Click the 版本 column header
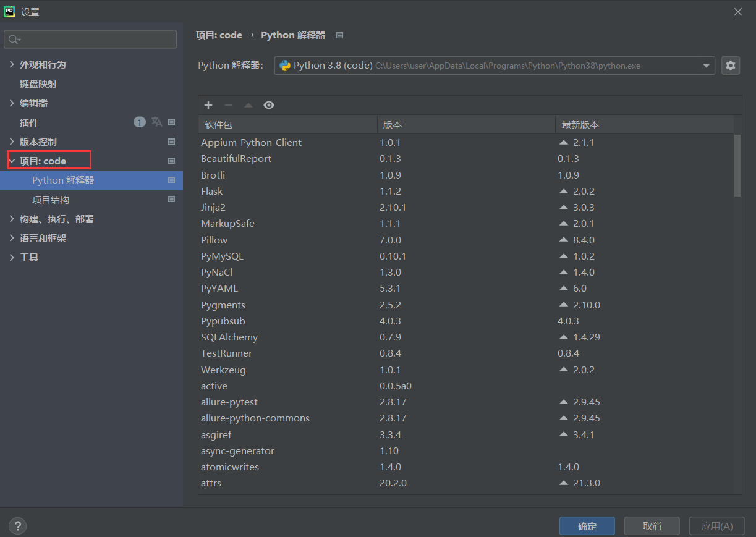Image resolution: width=756 pixels, height=537 pixels. tap(467, 124)
